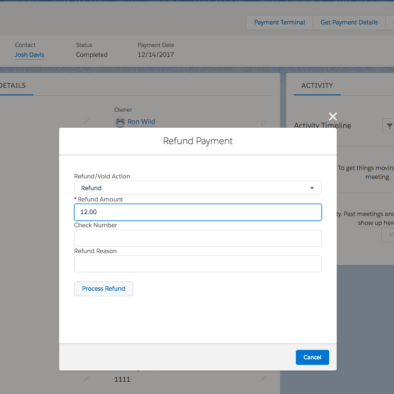This screenshot has width=394, height=394.
Task: Click the Activity Timeline filter icon
Action: click(389, 126)
